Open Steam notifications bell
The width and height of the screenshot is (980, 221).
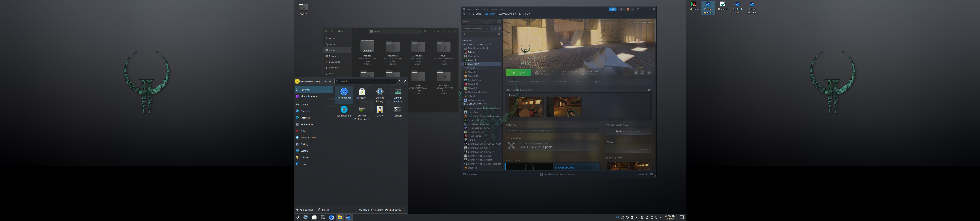click(621, 9)
